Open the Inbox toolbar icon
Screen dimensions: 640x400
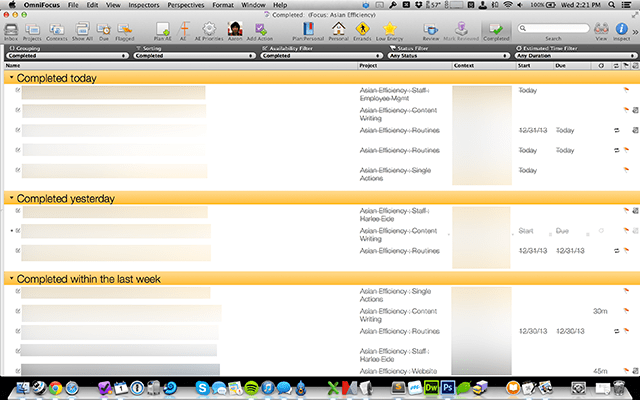(x=11, y=31)
